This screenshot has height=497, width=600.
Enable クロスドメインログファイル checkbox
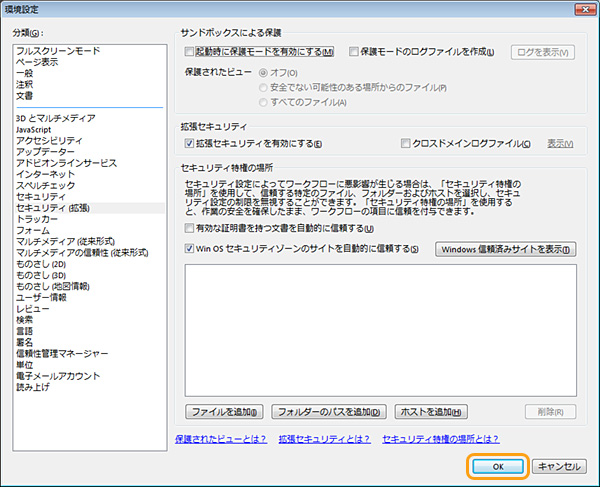click(x=405, y=144)
